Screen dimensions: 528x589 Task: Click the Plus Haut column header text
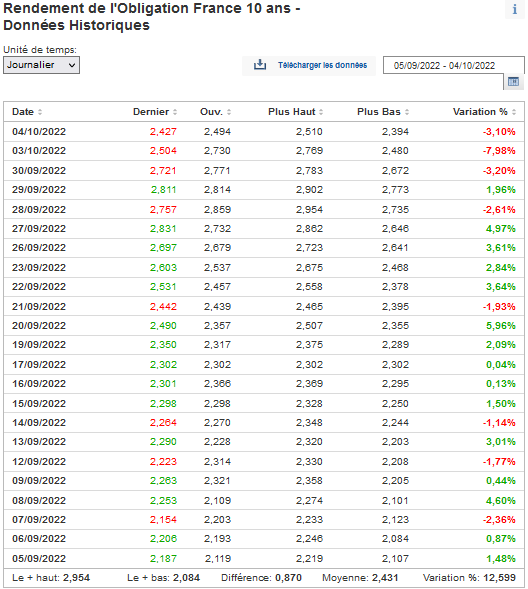click(x=291, y=112)
